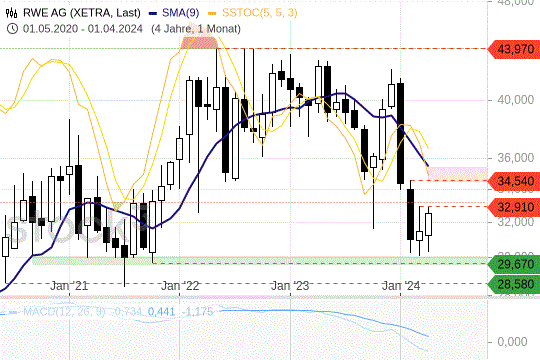This screenshot has width=540, height=360.
Task: Click the (4 Jahre, 1 Monat) duration text
Action: [196, 29]
